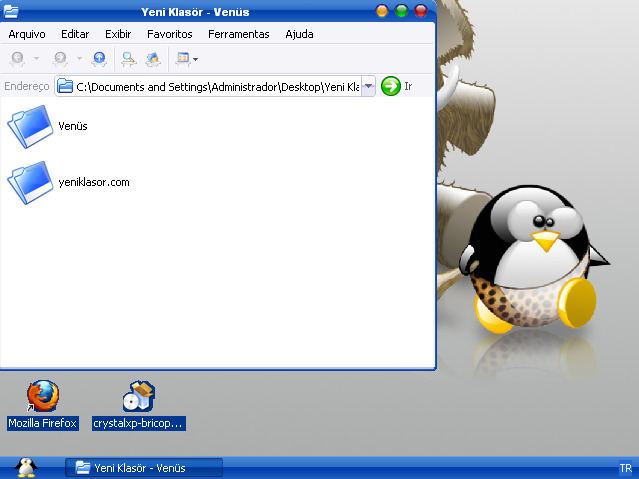Open the Ferramentas menu
This screenshot has width=639, height=479.
tap(238, 34)
